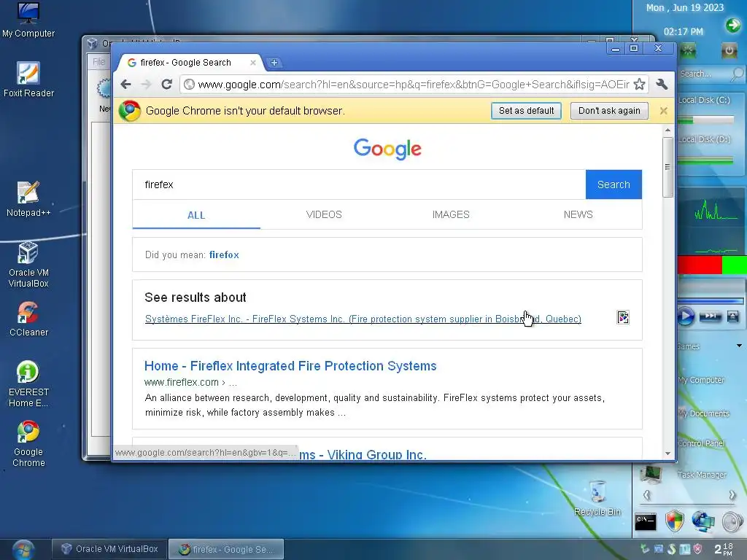Click the sidebar media next-track button
747x560 pixels.
pyautogui.click(x=710, y=316)
